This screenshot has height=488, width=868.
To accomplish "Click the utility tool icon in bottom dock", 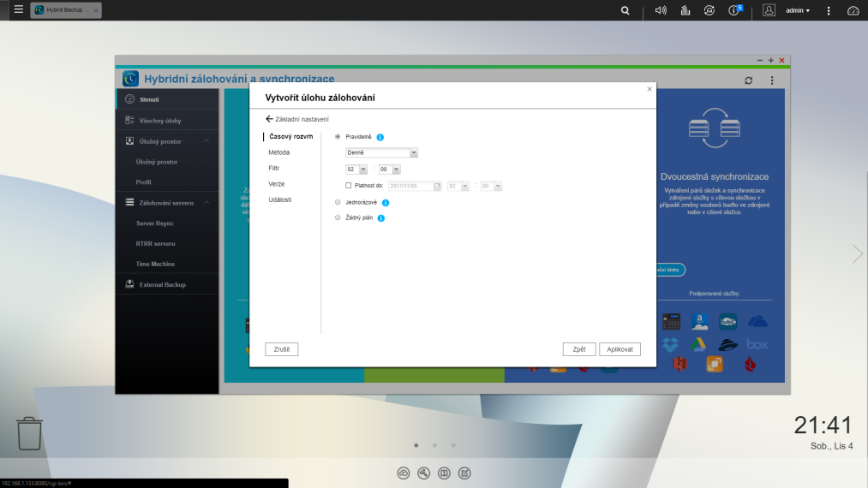I will (x=424, y=473).
